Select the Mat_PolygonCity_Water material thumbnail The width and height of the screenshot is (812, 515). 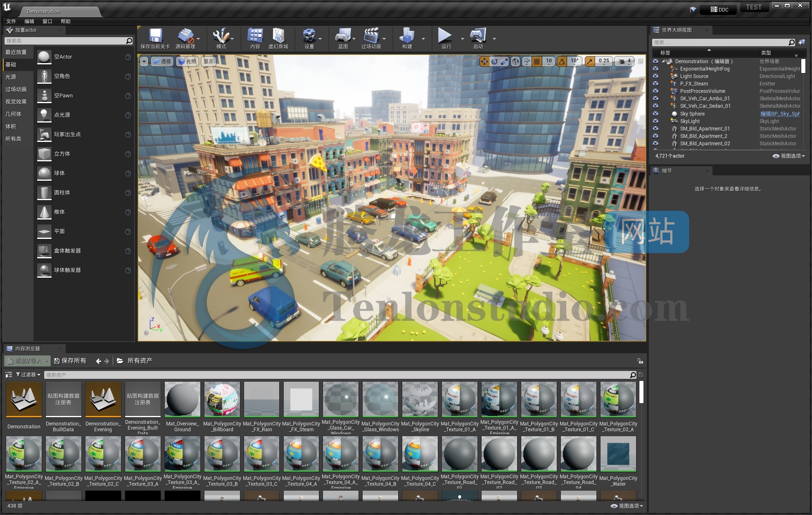pyautogui.click(x=618, y=454)
